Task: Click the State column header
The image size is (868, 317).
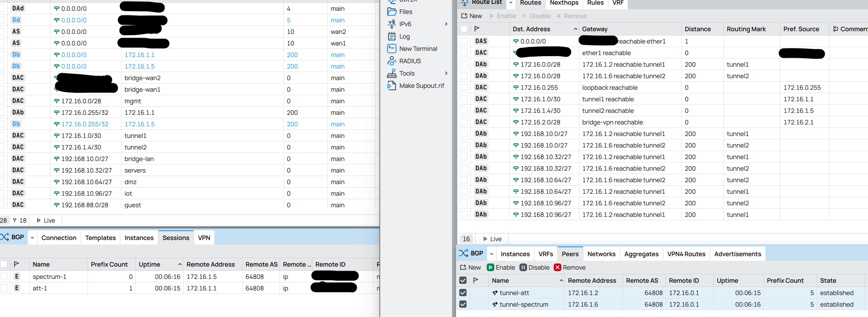Action: (840, 280)
